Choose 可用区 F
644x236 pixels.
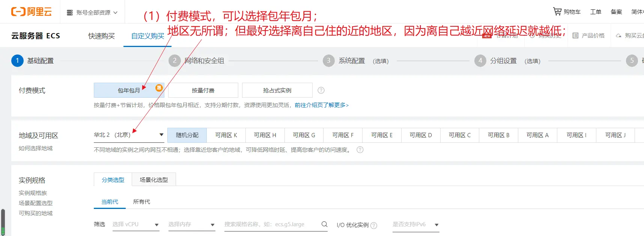coord(343,135)
